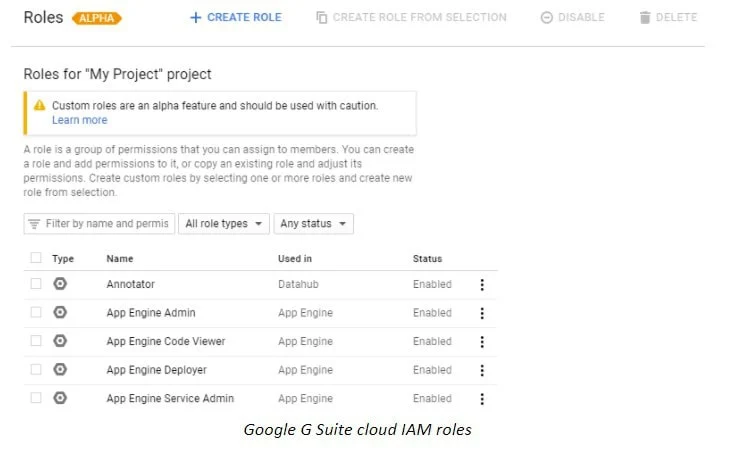Click the Annotator role name
Screen dimensions: 729x453
(x=130, y=284)
